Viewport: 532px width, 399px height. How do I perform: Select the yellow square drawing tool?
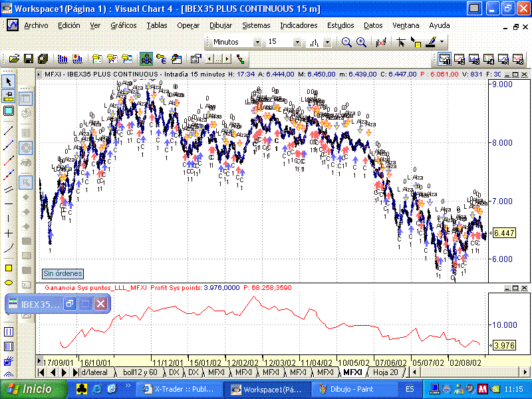9,268
